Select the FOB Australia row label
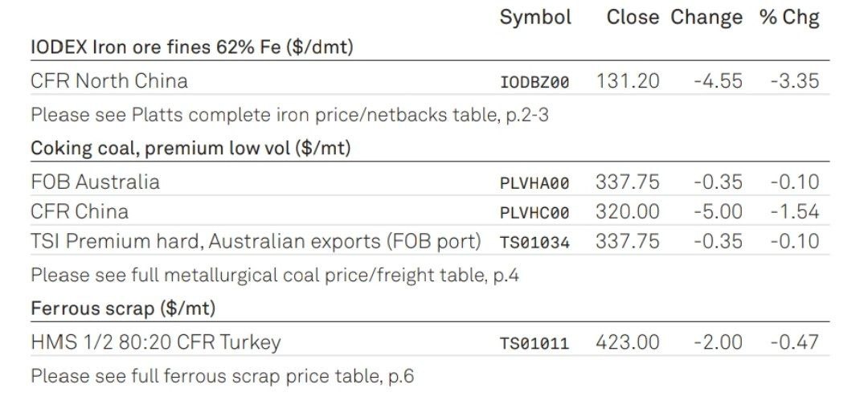This screenshot has width=868, height=405. coord(95,182)
